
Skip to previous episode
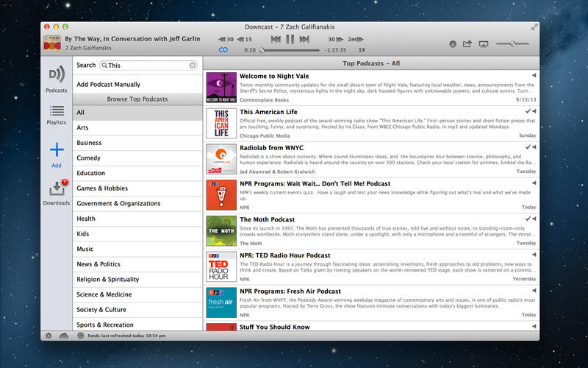point(276,39)
